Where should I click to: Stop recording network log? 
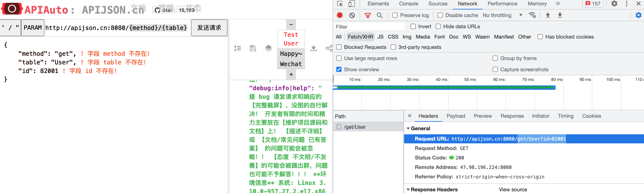(x=340, y=15)
